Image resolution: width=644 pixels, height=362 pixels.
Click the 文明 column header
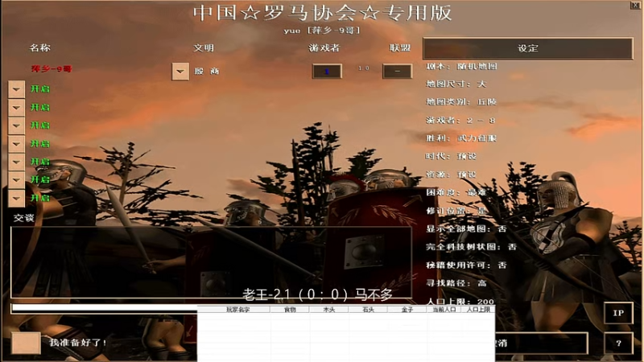(x=204, y=48)
